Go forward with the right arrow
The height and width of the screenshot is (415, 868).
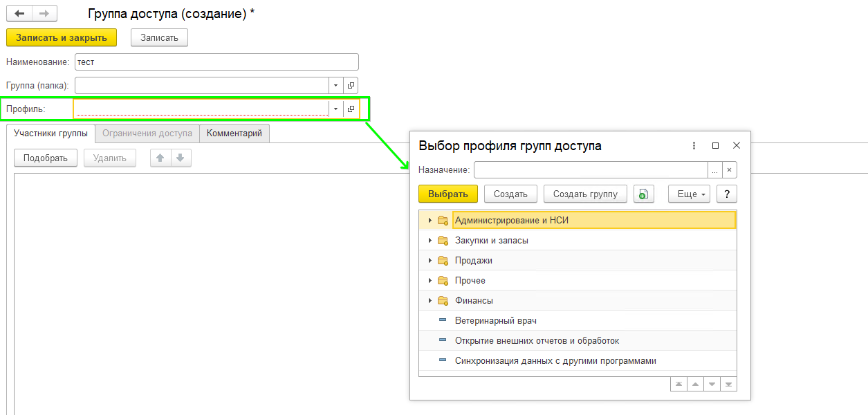point(44,13)
